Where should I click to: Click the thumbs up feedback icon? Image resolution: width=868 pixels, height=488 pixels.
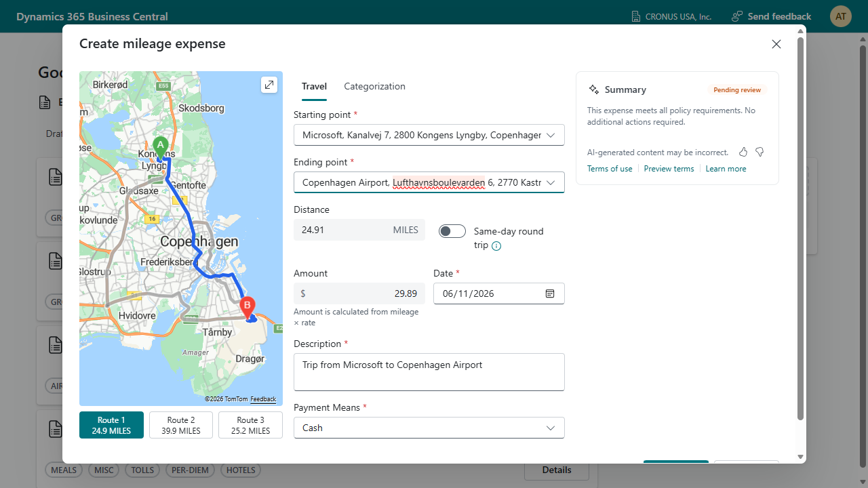(743, 152)
